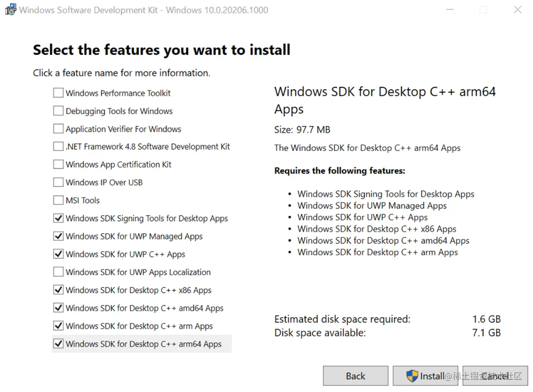Screen dimensions: 533x392
Task: Close the SDK installer window
Action: 517,10
